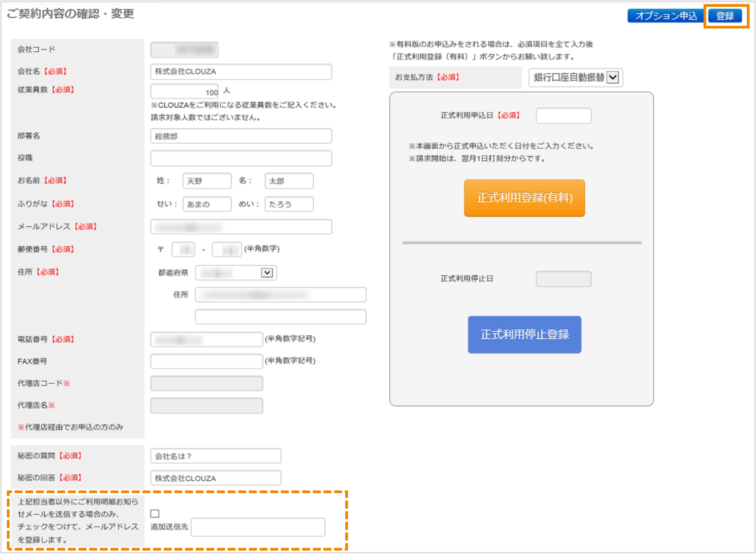Click the FAX番号 input field
Viewport: 756px width, 557px height.
pyautogui.click(x=207, y=361)
